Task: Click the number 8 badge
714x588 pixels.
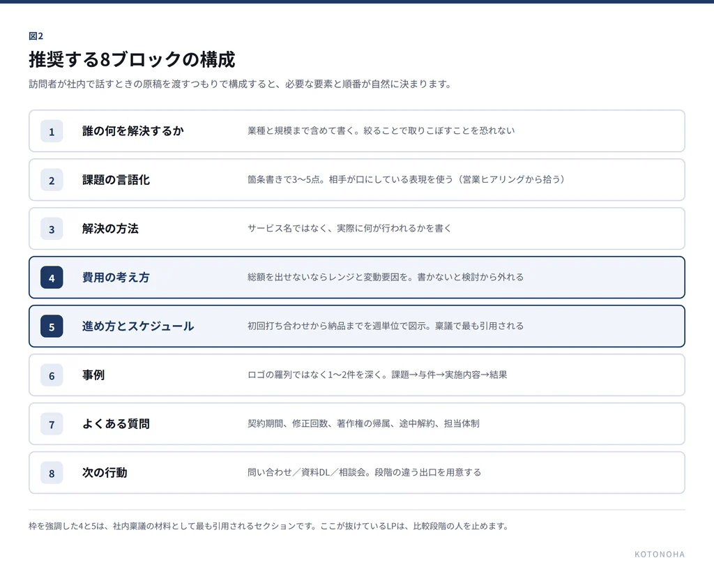Action: click(52, 473)
